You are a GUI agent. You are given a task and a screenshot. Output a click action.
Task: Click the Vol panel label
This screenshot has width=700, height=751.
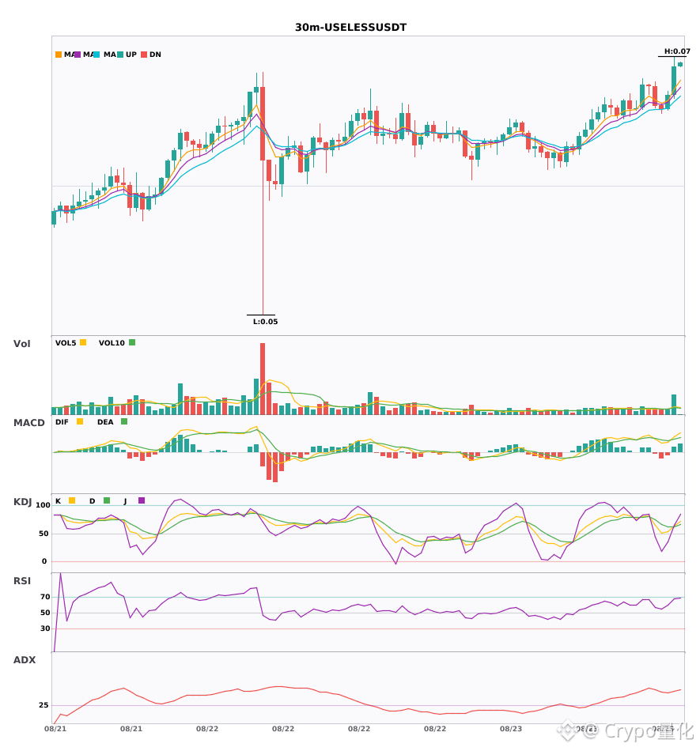click(x=21, y=343)
